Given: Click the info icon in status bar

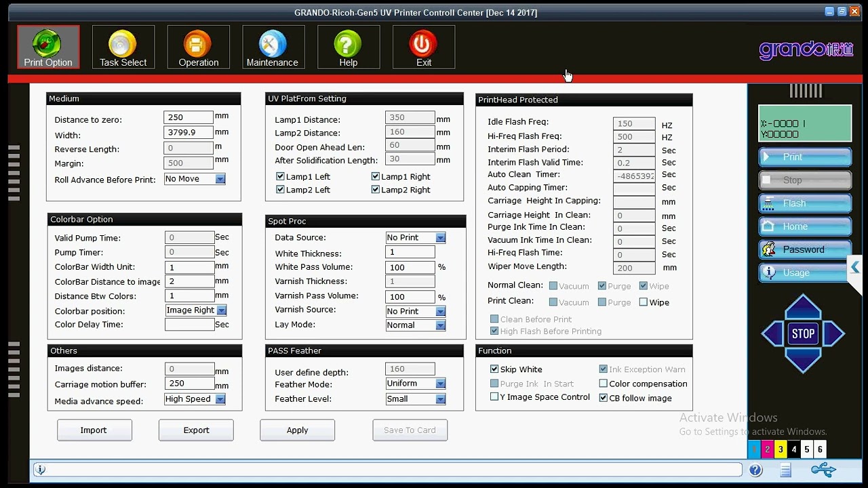Looking at the screenshot, I should point(40,470).
